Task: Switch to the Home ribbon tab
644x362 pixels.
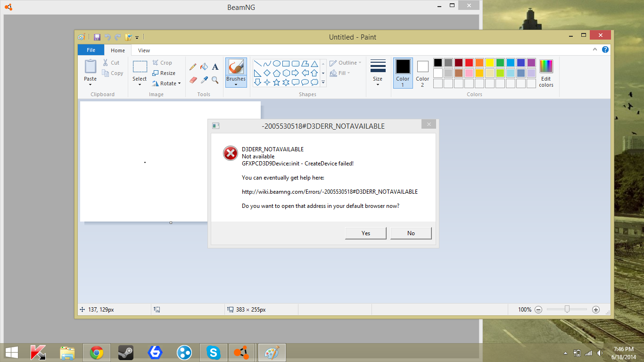Action: [118, 50]
